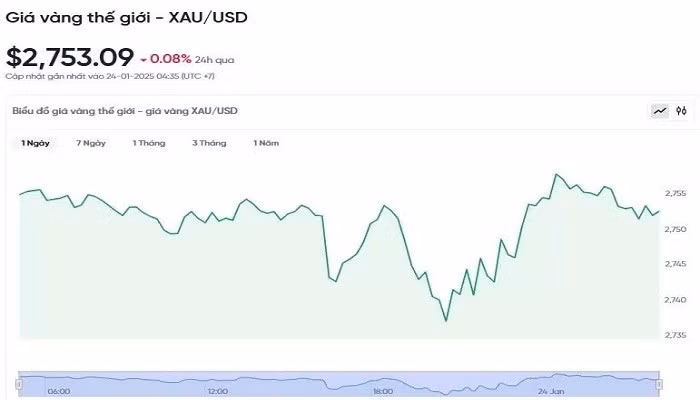Screen dimensions: 700x400
Task: Switch the chart to 1 Năm
Action: (x=266, y=143)
